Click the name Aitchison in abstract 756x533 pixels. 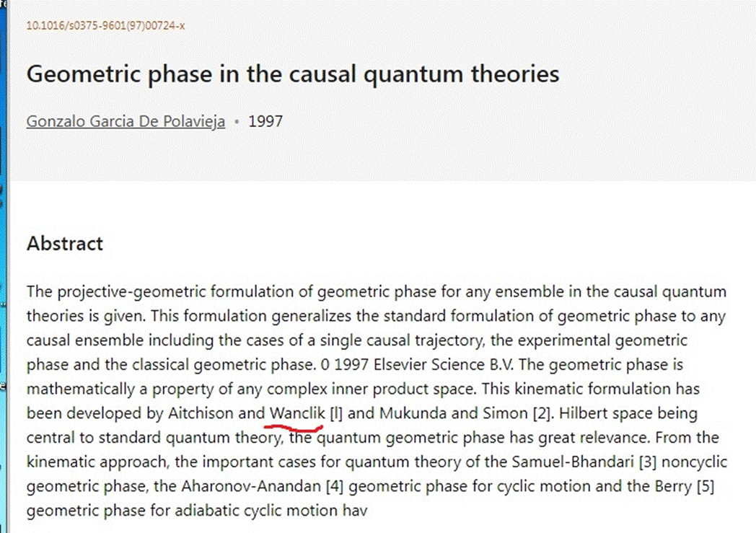[200, 413]
